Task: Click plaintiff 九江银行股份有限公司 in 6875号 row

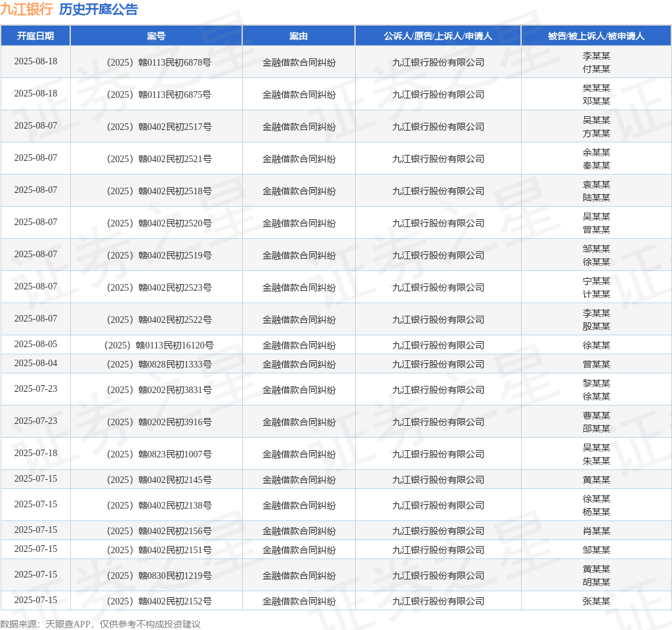Action: point(438,94)
